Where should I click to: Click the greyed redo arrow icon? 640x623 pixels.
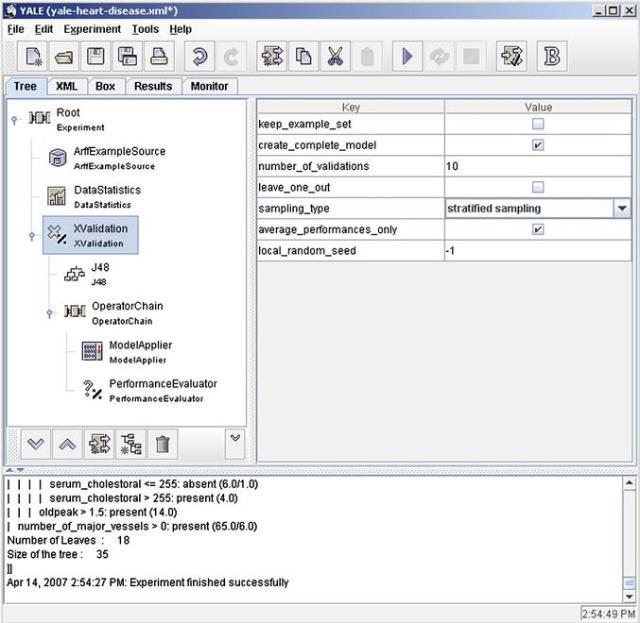coord(231,56)
